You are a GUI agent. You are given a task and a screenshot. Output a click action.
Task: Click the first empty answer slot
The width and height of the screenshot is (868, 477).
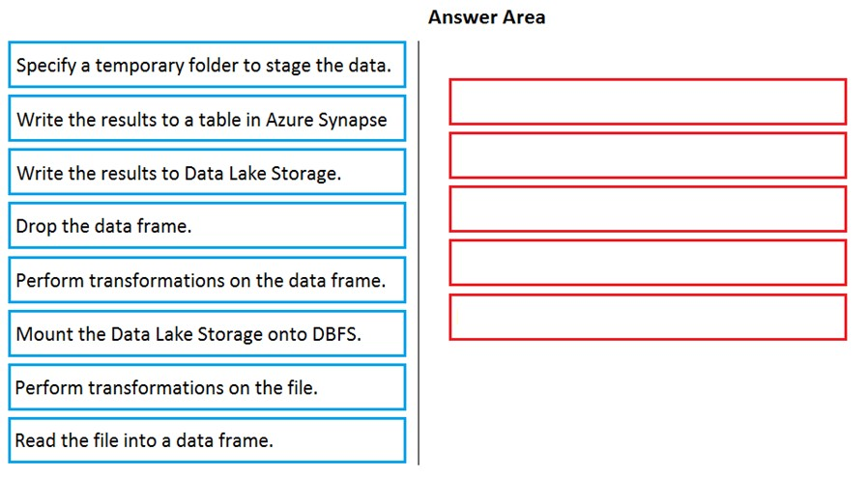648,101
